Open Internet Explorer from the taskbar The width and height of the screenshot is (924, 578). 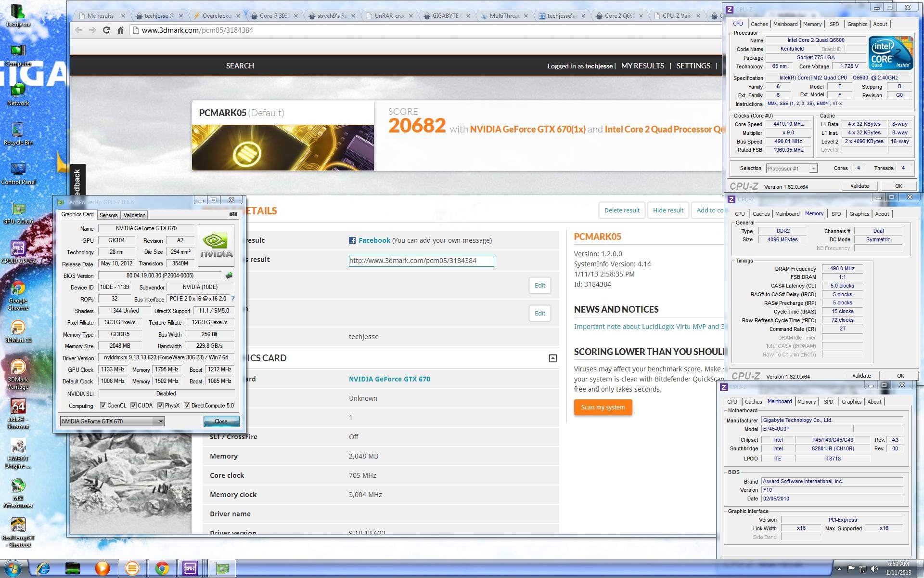click(x=43, y=568)
